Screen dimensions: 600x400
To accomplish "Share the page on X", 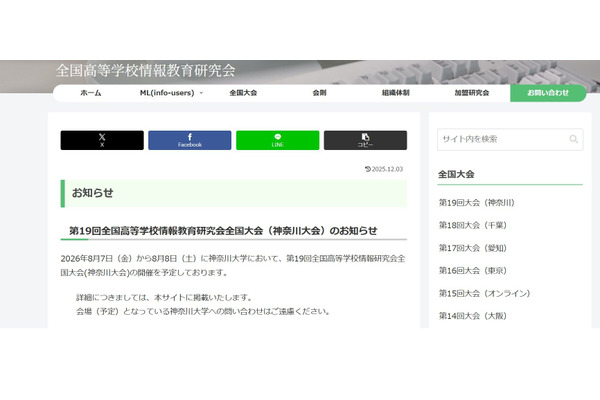I will tap(102, 140).
